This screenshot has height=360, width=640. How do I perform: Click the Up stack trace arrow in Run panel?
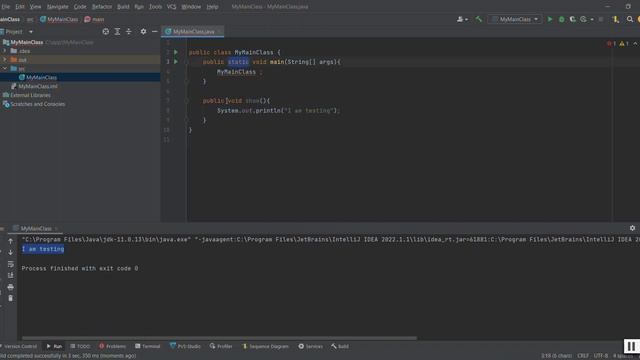pos(11,241)
